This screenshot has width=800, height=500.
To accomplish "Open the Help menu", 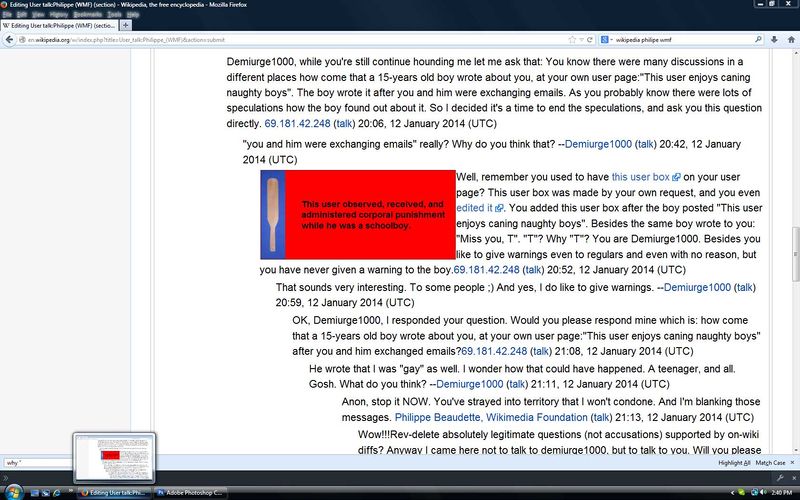I will [133, 14].
